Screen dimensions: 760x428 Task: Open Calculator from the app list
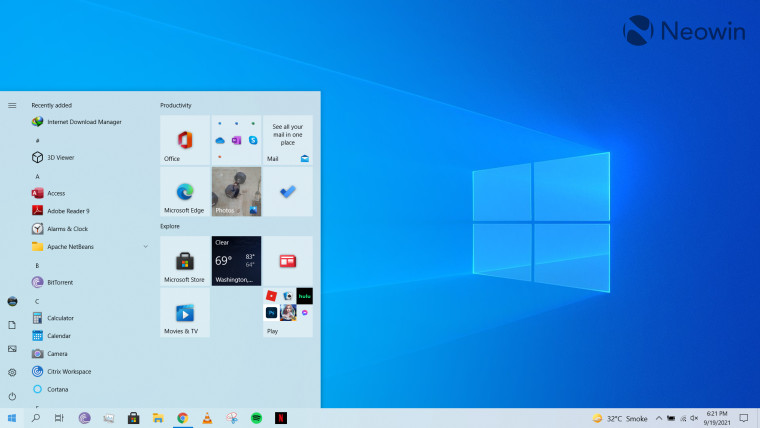click(60, 318)
